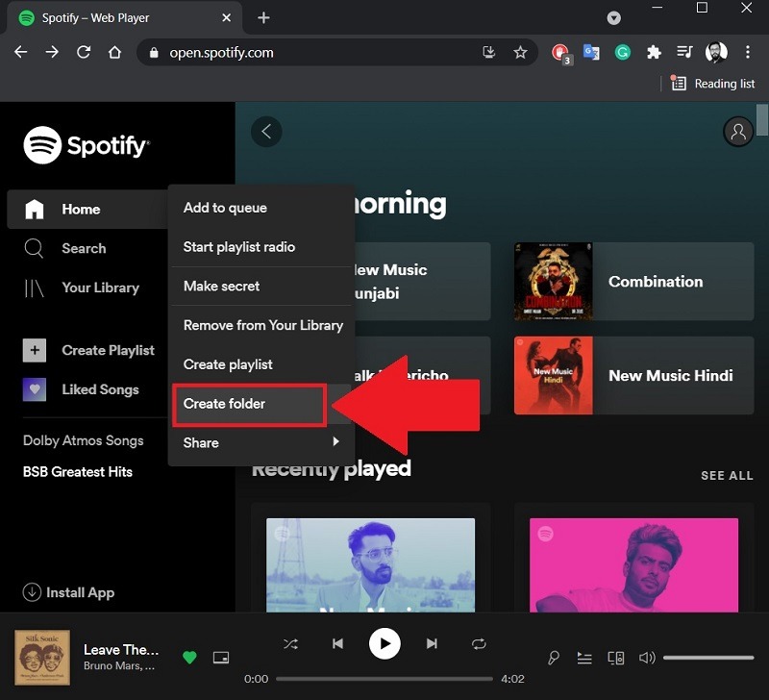
Task: Mute the volume speaker icon
Action: [647, 658]
